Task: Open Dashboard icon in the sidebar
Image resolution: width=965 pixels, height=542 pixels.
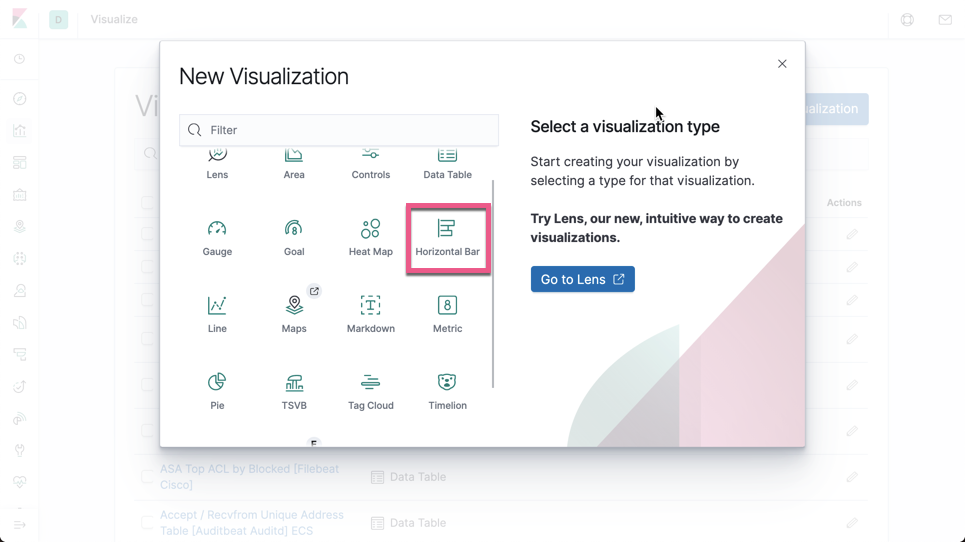Action: click(x=20, y=162)
